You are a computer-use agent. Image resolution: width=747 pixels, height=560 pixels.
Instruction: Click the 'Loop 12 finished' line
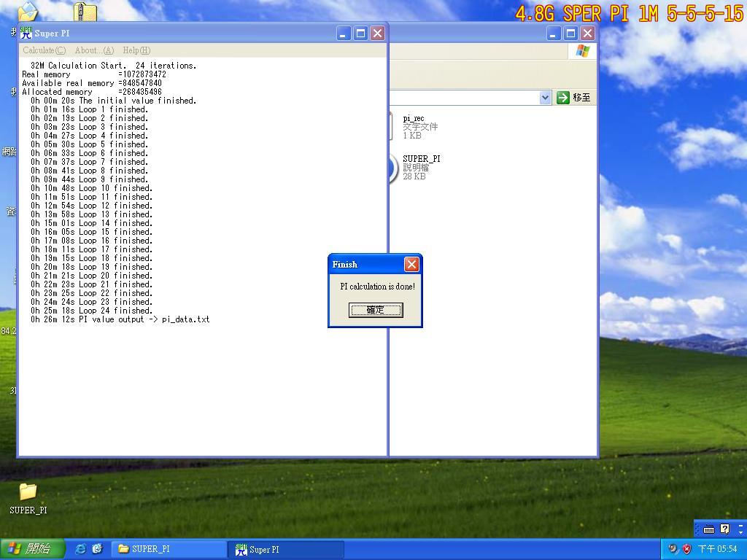click(91, 206)
